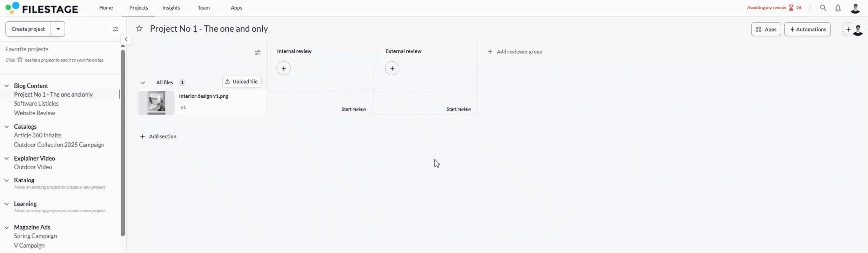Click the sidebar vertical scrollbar
The height and width of the screenshot is (253, 868).
click(123, 141)
